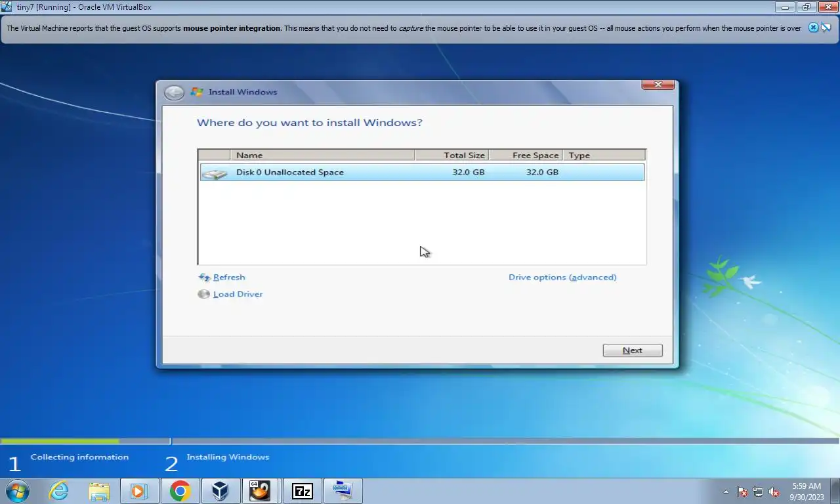Click the VirtualBox title bar icon

(7, 7)
